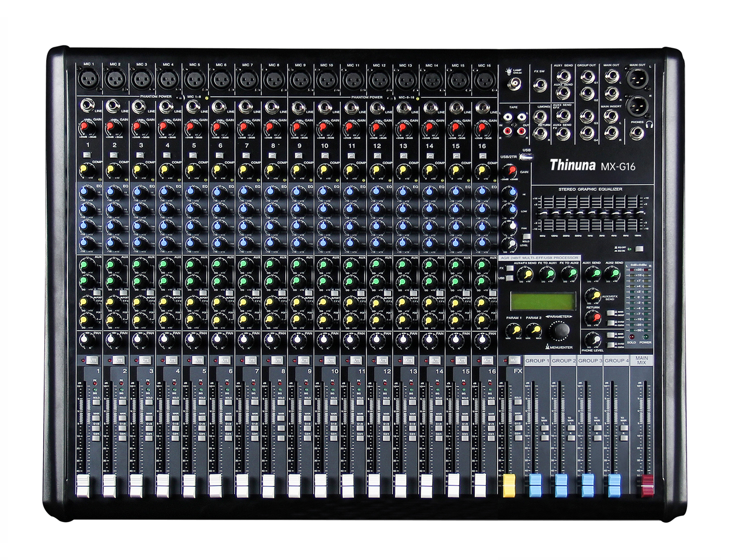The image size is (729, 560).
Task: Select the AUX2 SEND output jack
Action: (x=563, y=93)
